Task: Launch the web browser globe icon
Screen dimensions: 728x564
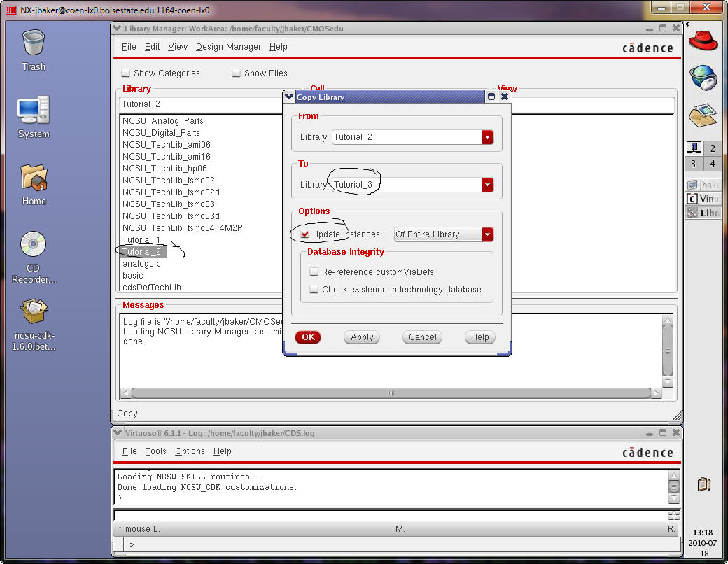Action: tap(703, 78)
